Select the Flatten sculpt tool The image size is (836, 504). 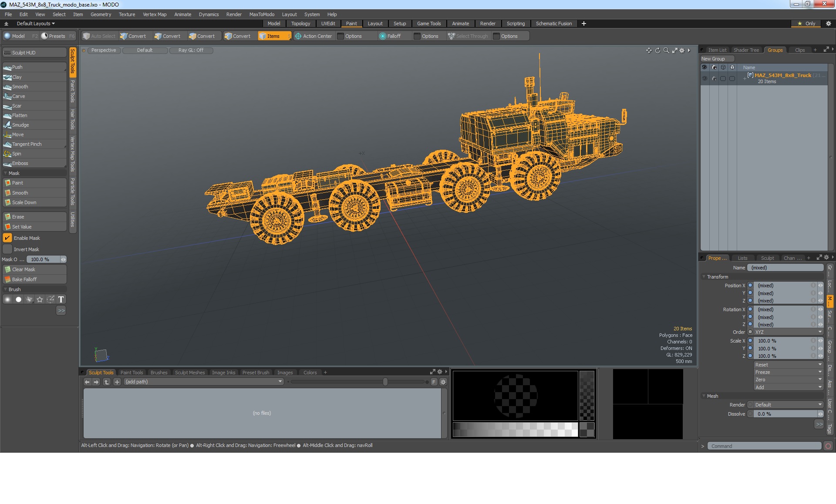pos(34,115)
